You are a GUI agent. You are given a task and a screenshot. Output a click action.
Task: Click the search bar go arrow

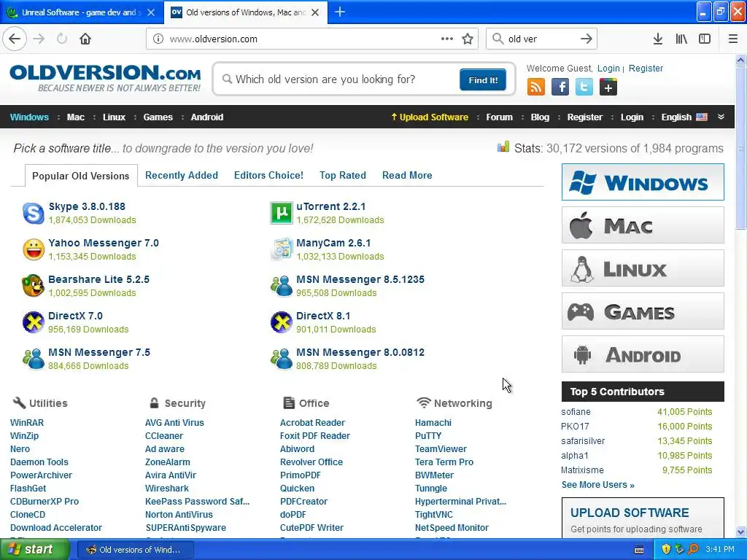(x=587, y=39)
